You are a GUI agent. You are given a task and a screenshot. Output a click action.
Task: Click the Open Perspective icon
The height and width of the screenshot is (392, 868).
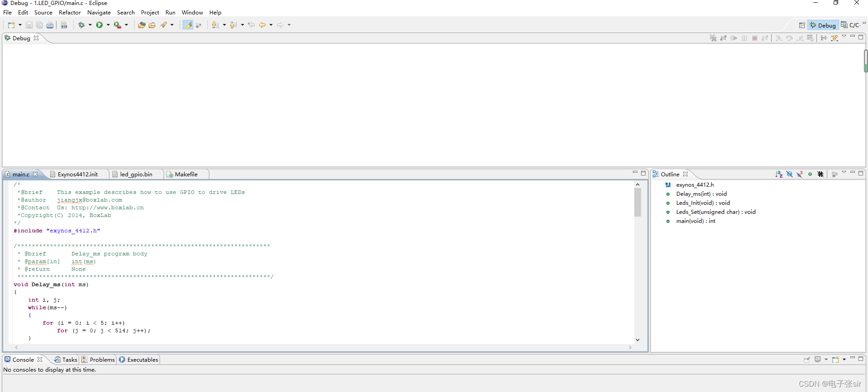click(802, 25)
